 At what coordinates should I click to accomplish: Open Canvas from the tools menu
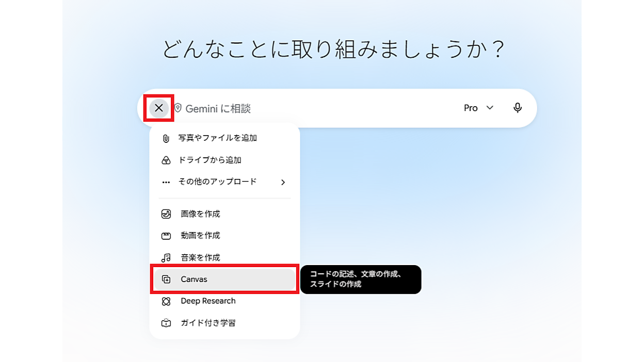(x=224, y=279)
